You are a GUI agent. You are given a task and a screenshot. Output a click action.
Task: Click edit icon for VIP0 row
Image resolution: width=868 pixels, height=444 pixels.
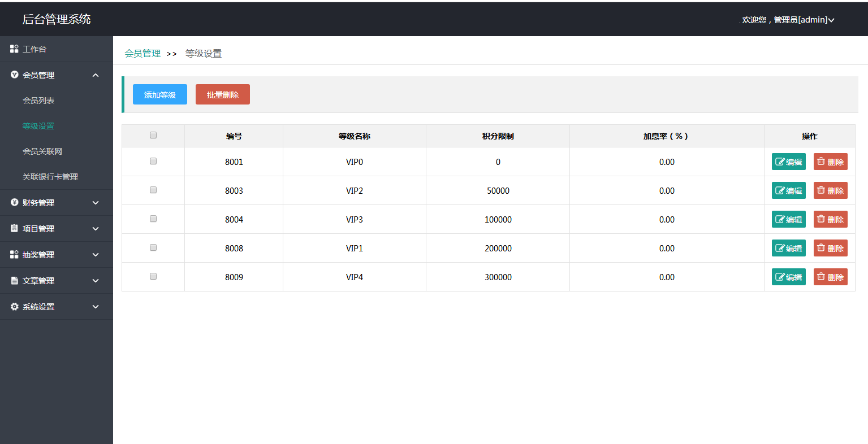tap(780, 162)
